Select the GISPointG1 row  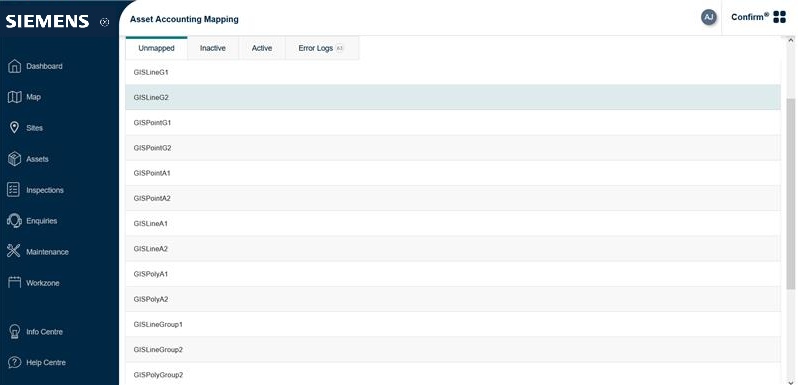click(x=453, y=123)
